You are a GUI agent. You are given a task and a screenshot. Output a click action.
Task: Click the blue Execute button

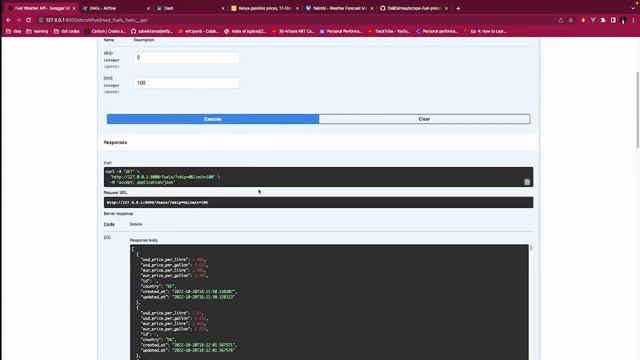point(213,119)
